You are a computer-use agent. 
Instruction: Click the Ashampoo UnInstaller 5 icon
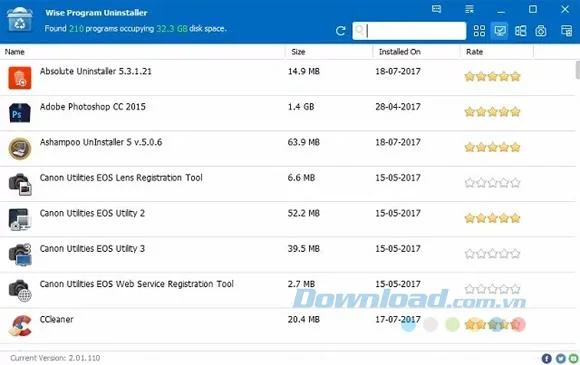(x=20, y=148)
